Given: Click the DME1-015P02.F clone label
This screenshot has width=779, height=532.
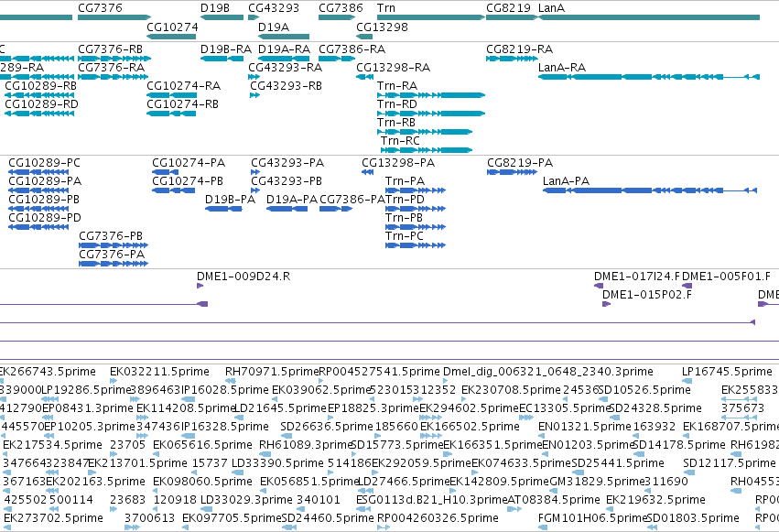Looking at the screenshot, I should (647, 295).
